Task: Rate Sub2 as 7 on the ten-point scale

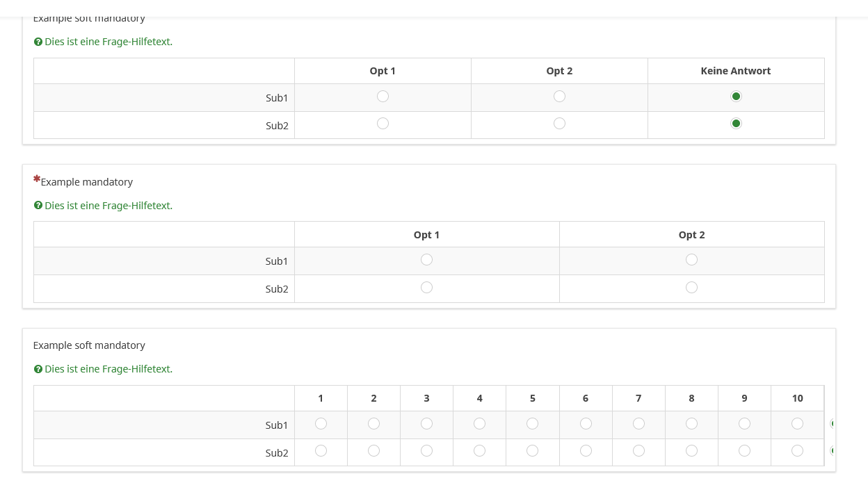Action: pos(638,451)
